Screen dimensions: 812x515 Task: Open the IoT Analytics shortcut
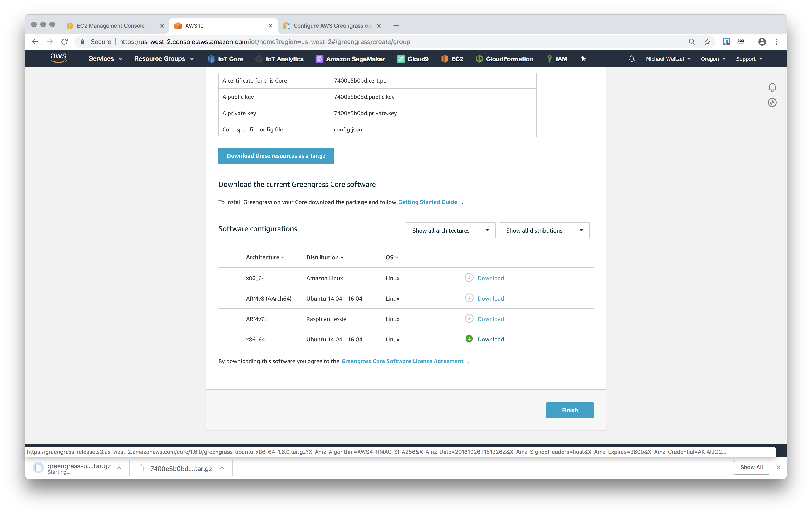279,59
